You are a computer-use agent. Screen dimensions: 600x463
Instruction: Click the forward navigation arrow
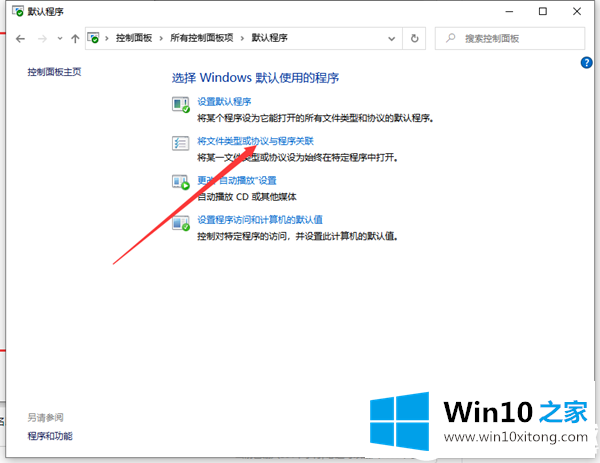coord(42,38)
